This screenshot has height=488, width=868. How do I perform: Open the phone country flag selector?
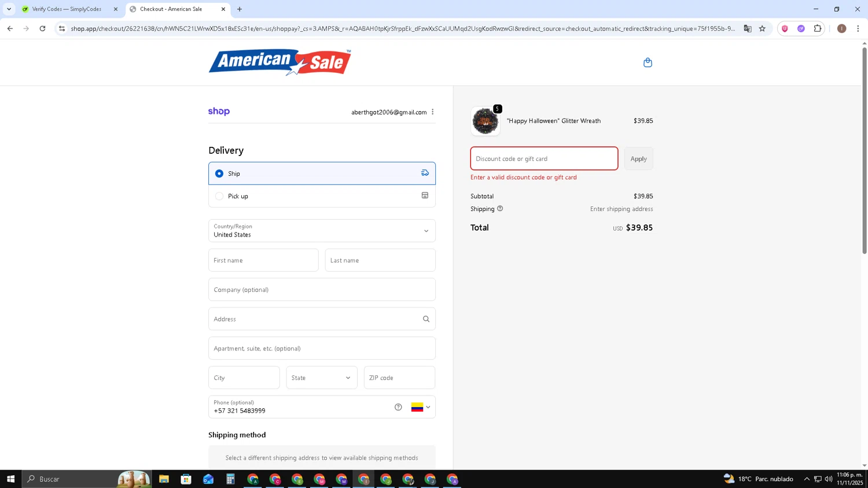[x=421, y=407]
